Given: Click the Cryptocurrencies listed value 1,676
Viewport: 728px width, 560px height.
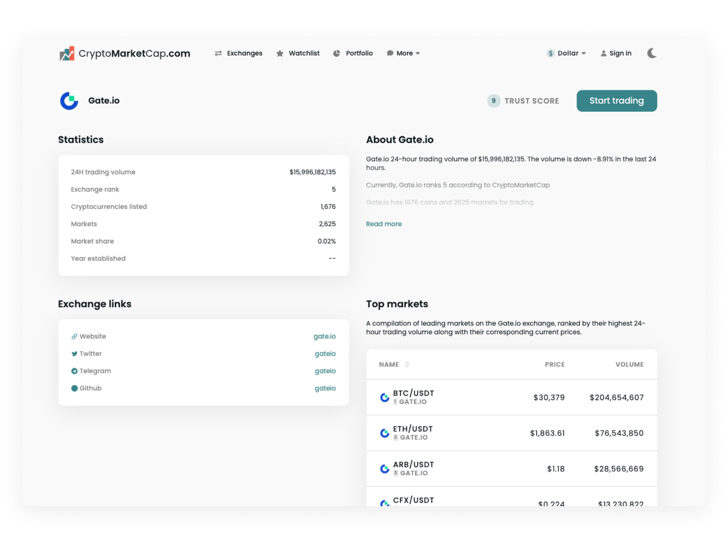Looking at the screenshot, I should [328, 207].
